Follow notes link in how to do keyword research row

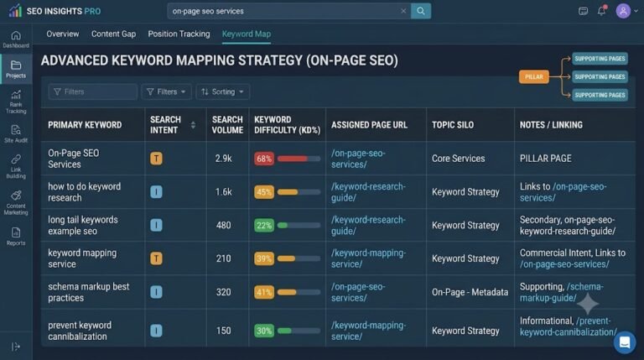563,192
